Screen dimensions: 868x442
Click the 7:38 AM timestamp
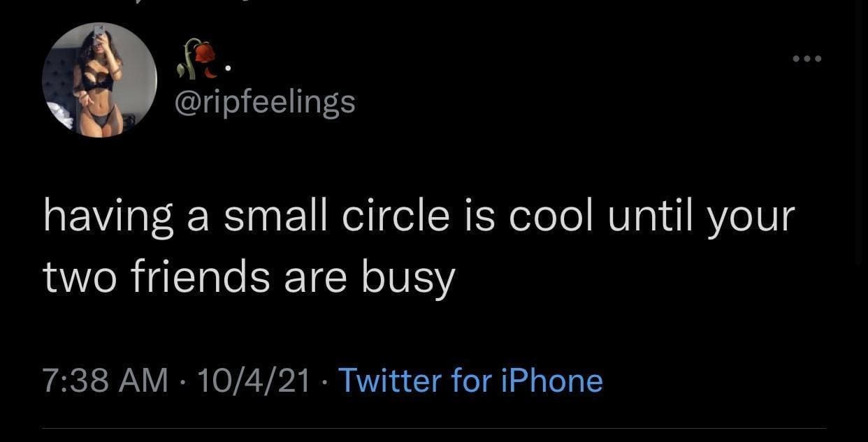[x=106, y=381]
